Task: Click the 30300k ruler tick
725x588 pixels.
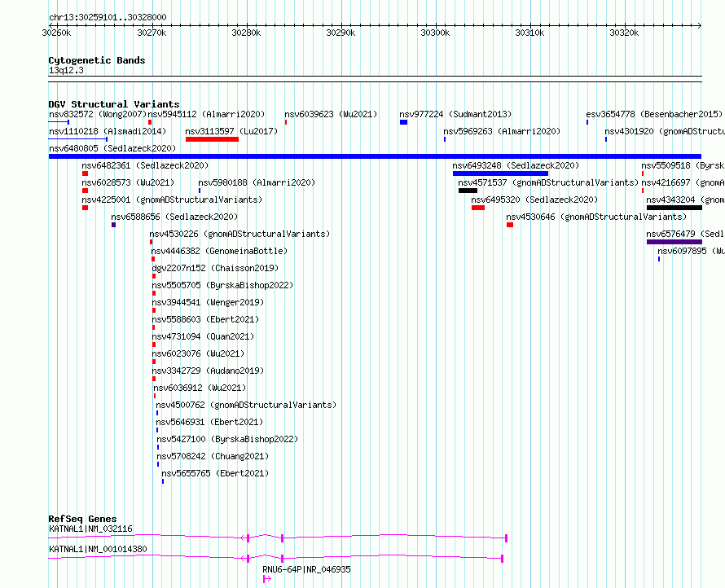Action: (x=435, y=33)
